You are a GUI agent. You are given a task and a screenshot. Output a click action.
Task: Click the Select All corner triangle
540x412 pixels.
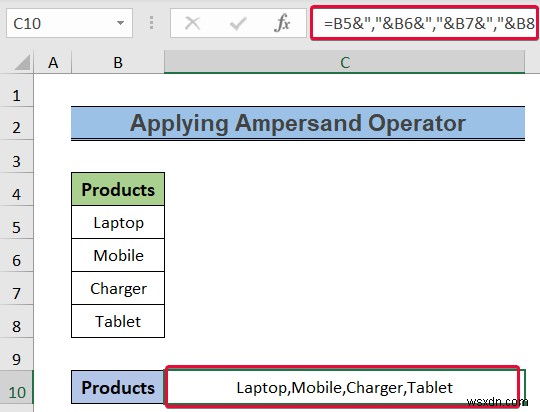21,63
